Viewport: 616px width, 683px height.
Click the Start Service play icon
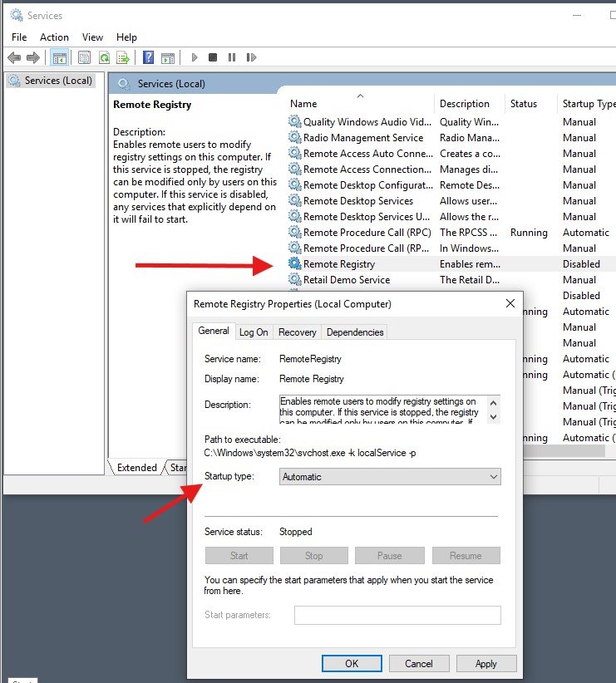tap(195, 57)
